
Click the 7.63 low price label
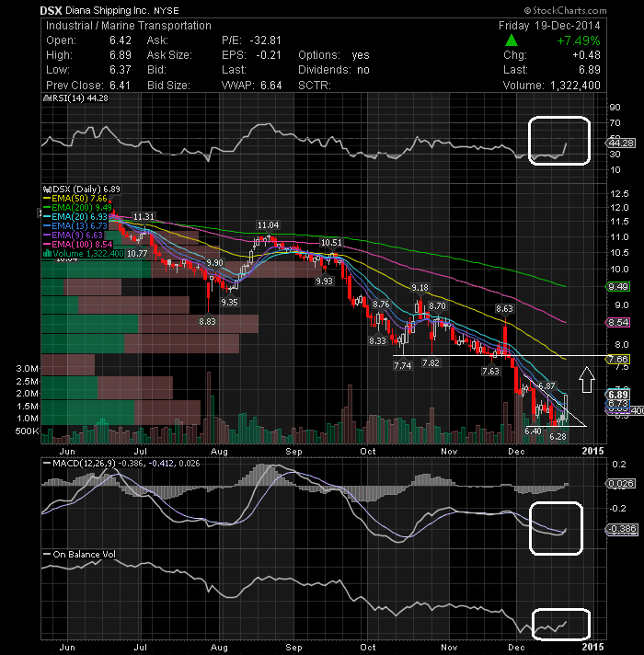[490, 371]
